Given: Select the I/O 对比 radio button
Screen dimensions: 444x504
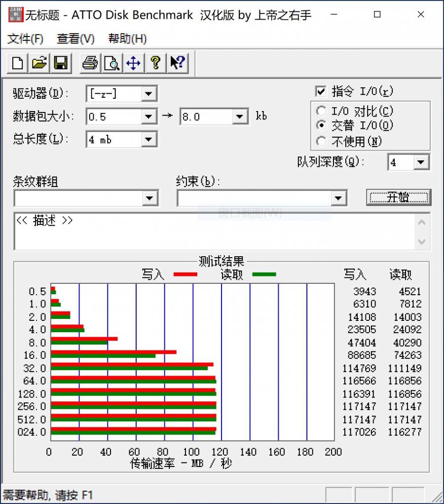Looking at the screenshot, I should 321,111.
